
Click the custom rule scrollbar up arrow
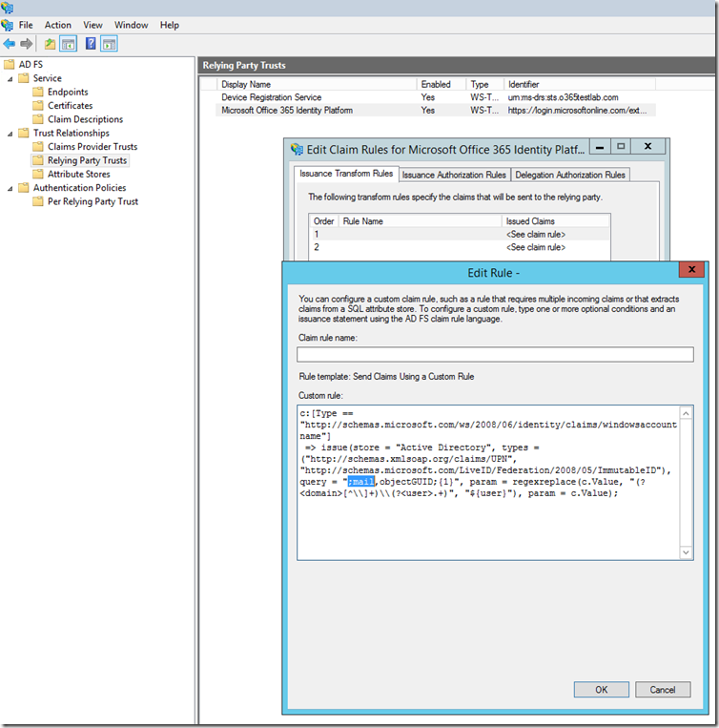point(686,413)
